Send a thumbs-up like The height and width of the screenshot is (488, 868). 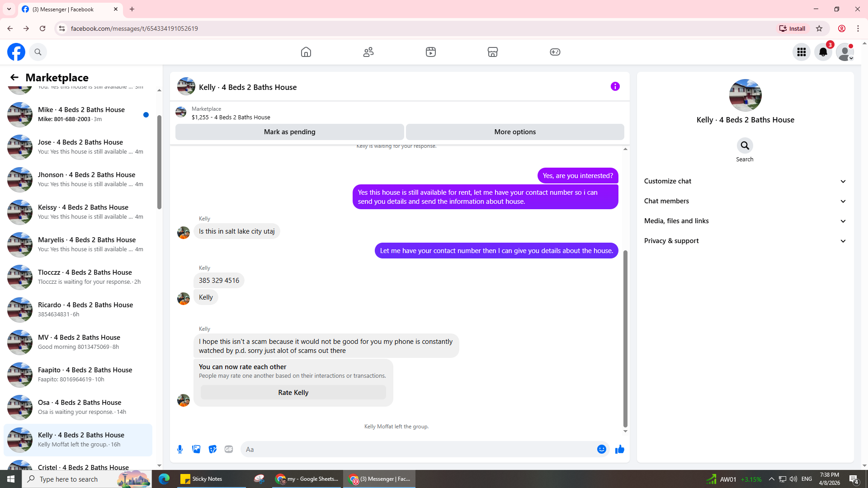click(619, 449)
